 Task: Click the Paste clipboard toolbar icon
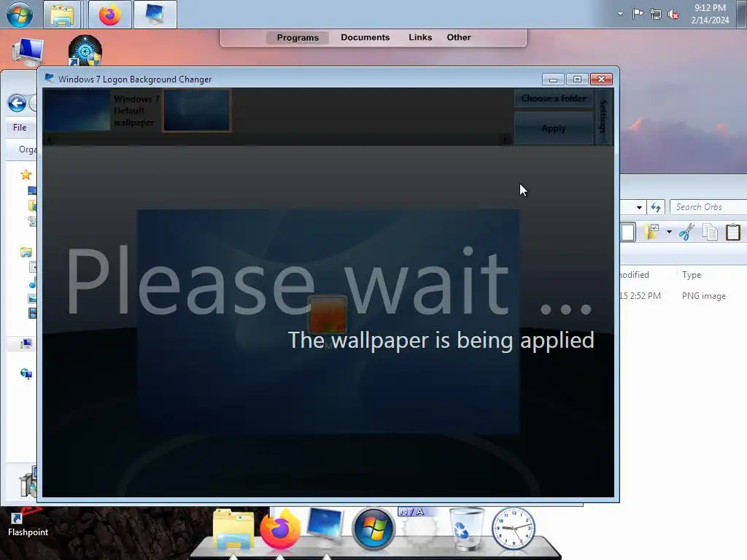(x=733, y=232)
